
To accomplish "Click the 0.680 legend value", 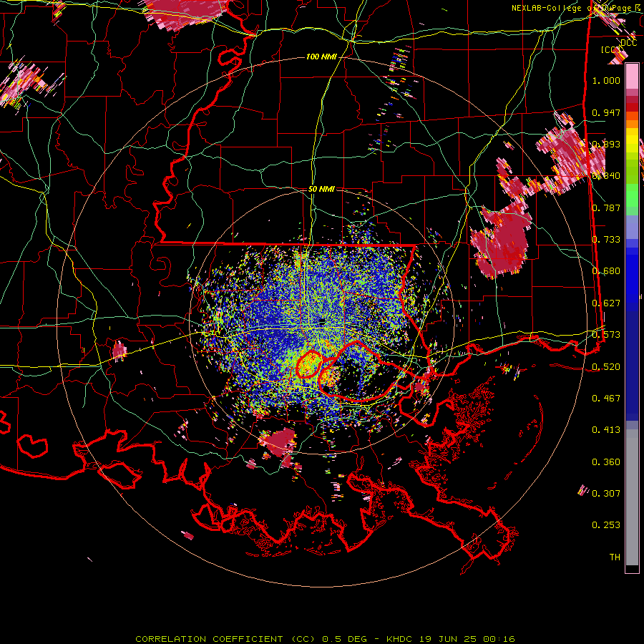I will point(606,271).
